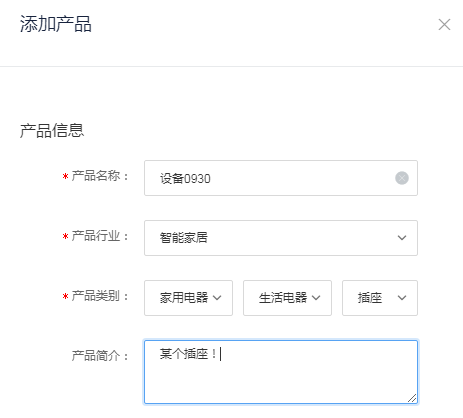Select the 智能家居 value in 产品行业
The height and width of the screenshot is (418, 463).
point(184,238)
